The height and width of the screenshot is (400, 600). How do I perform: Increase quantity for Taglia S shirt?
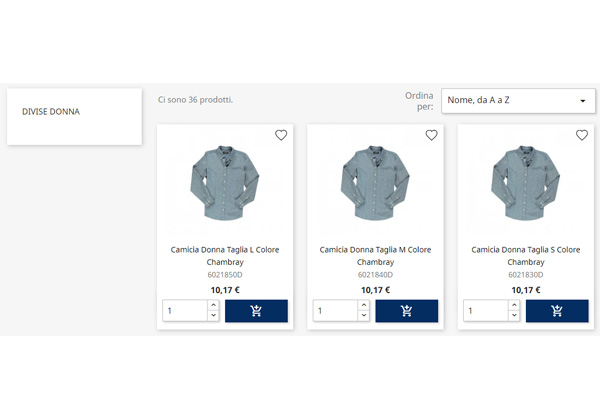(x=513, y=306)
